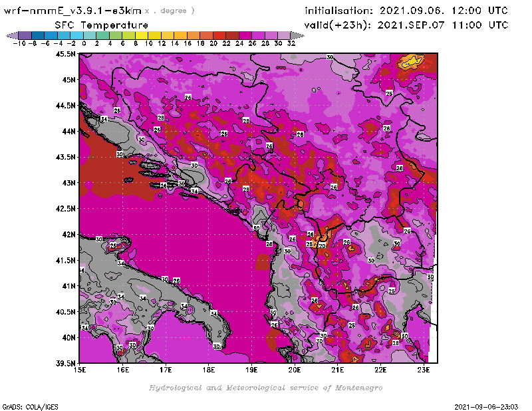Click the '45N' latitude label
This screenshot has width=532, height=411.
pos(69,80)
